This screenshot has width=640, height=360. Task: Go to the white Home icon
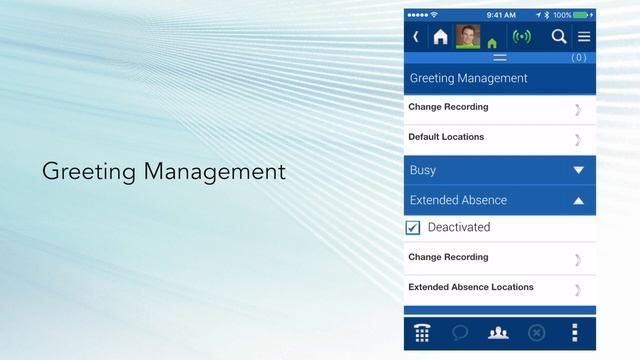coord(440,37)
